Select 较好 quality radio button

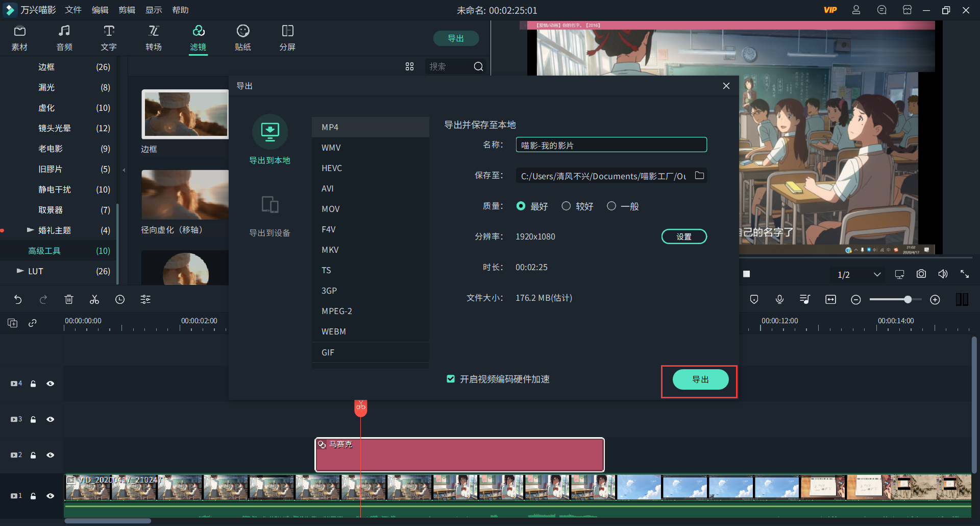(x=566, y=206)
